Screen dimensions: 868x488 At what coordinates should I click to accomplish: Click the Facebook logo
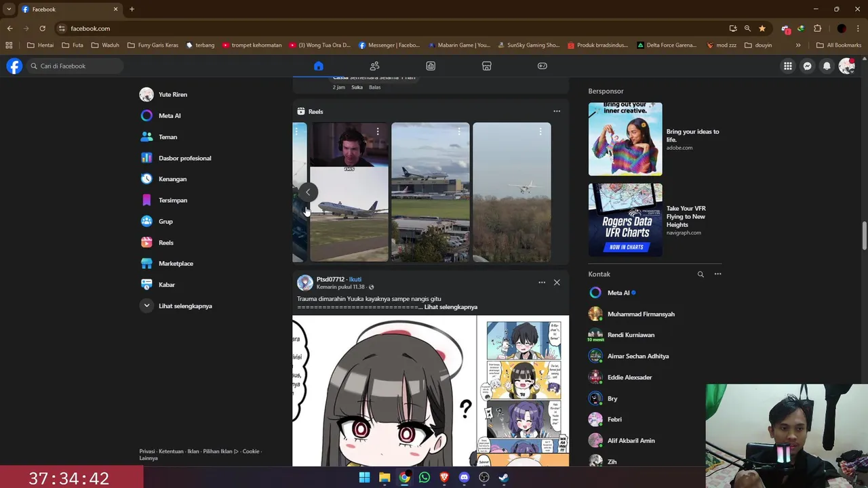point(14,66)
